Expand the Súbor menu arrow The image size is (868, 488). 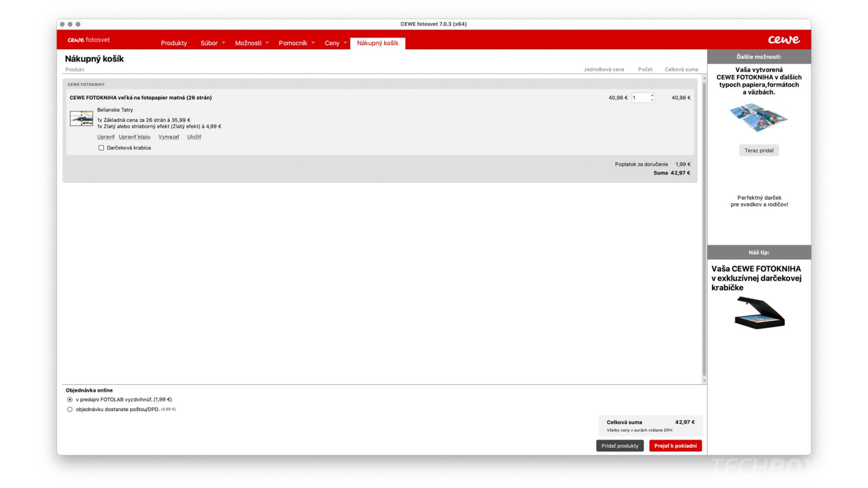pyautogui.click(x=223, y=43)
